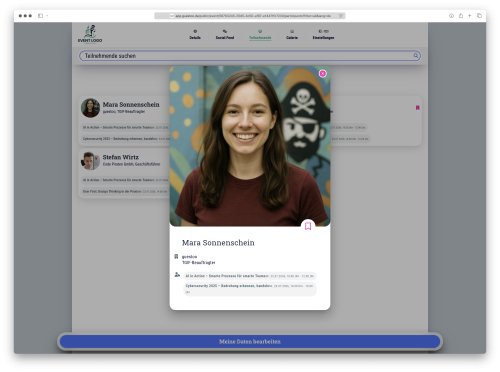Go to Einstellungen tab
This screenshot has height=372, width=500.
pyautogui.click(x=323, y=35)
